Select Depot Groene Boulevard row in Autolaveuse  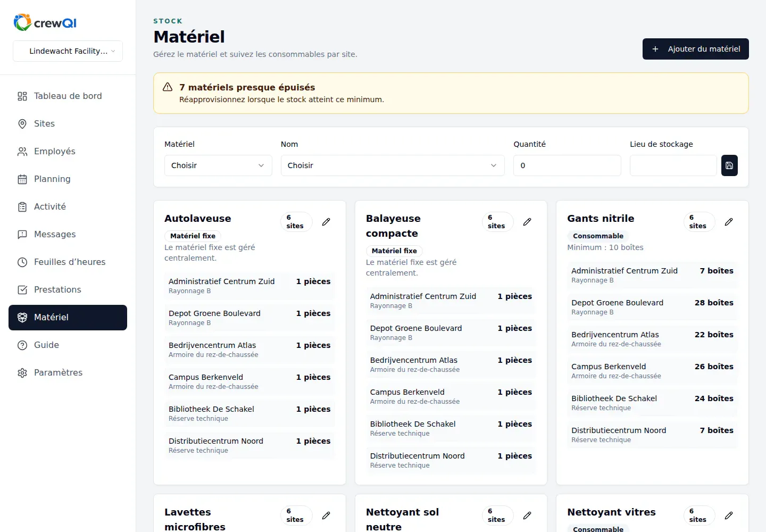pyautogui.click(x=249, y=318)
